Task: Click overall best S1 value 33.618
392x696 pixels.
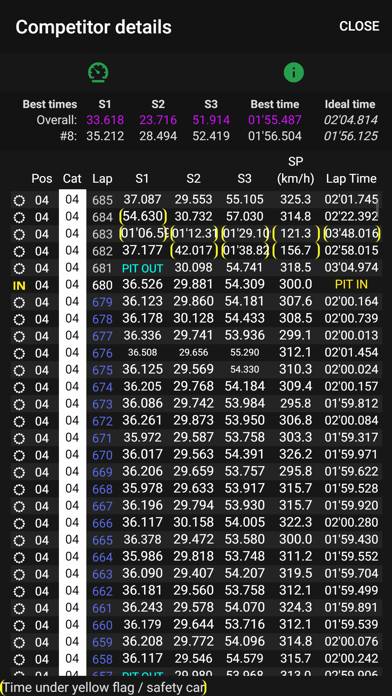Action: tap(105, 120)
